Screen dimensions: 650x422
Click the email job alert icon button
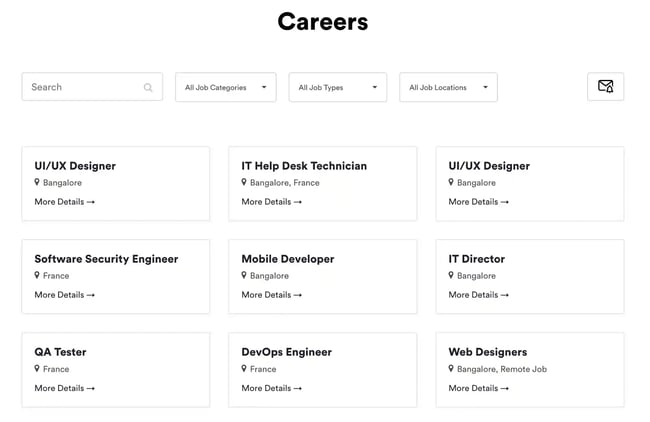click(x=605, y=87)
